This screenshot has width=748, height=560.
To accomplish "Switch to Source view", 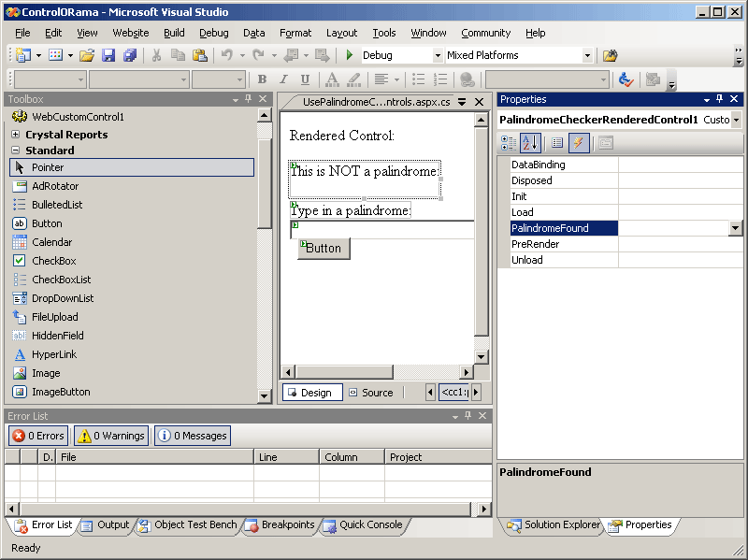I will point(371,393).
